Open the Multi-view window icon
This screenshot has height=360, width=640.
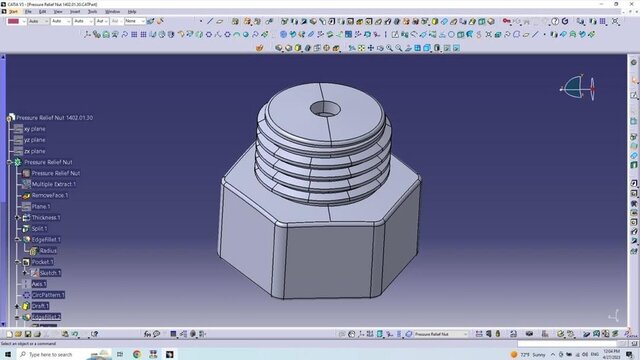418,48
